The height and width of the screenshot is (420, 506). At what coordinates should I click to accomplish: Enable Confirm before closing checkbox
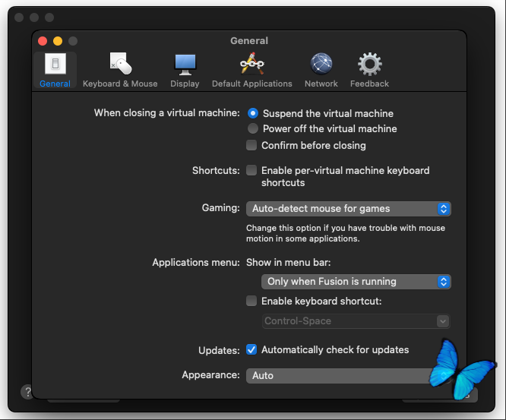[x=251, y=145]
